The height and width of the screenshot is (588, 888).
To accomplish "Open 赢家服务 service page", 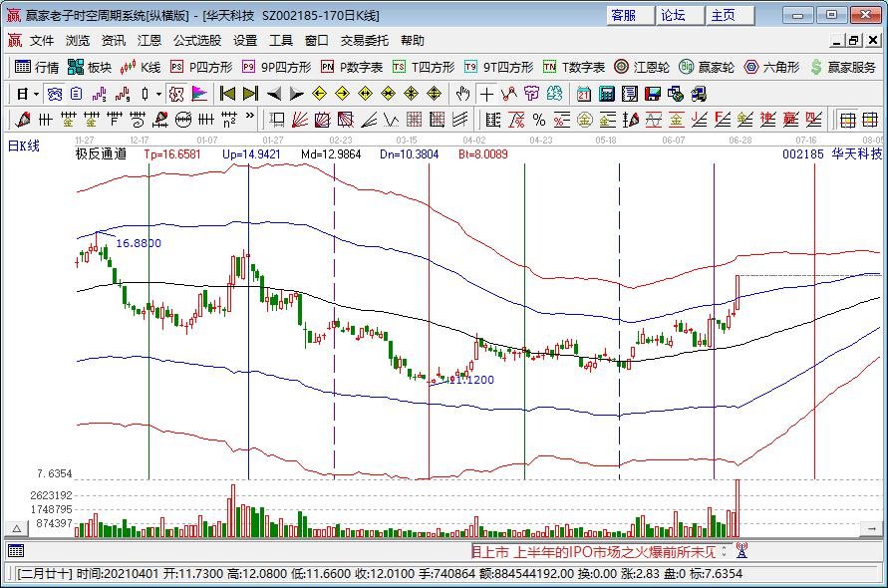I will pyautogui.click(x=843, y=68).
